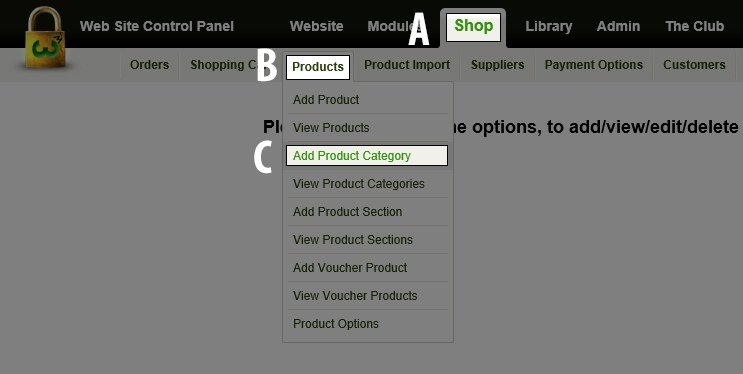The image size is (743, 374).
Task: Go to The Club tab
Action: (695, 26)
